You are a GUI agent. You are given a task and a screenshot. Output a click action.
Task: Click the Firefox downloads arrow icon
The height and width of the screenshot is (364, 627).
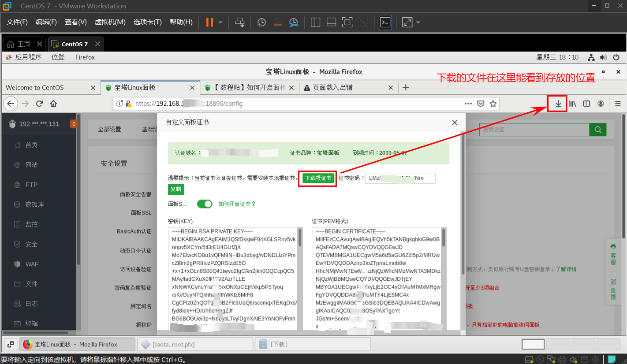(x=558, y=104)
